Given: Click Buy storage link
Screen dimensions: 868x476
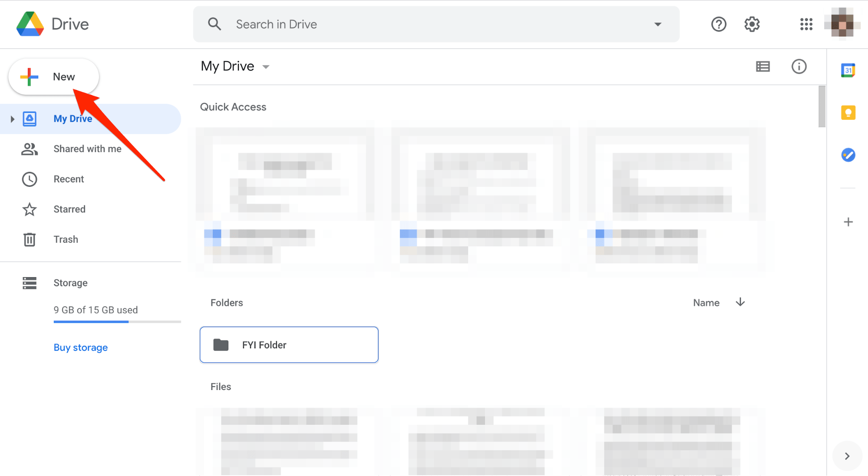Looking at the screenshot, I should 81,347.
